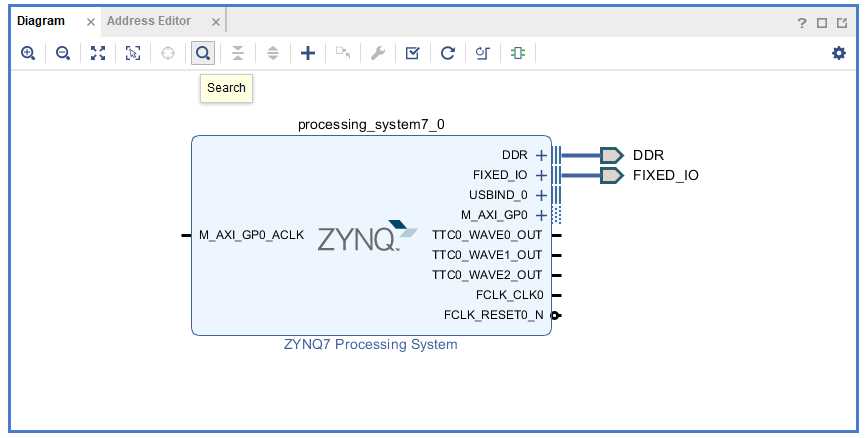Click the green Optimize Routing icon
866x438 pixels.
tap(518, 53)
